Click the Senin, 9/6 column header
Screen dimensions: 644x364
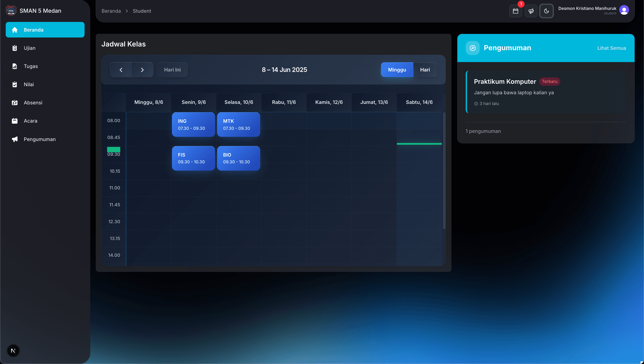[194, 102]
